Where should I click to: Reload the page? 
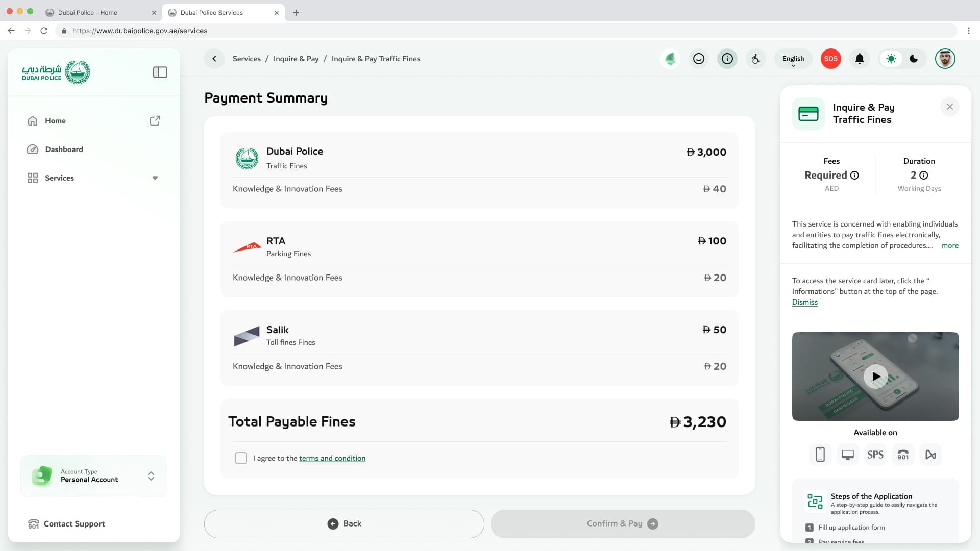[44, 31]
